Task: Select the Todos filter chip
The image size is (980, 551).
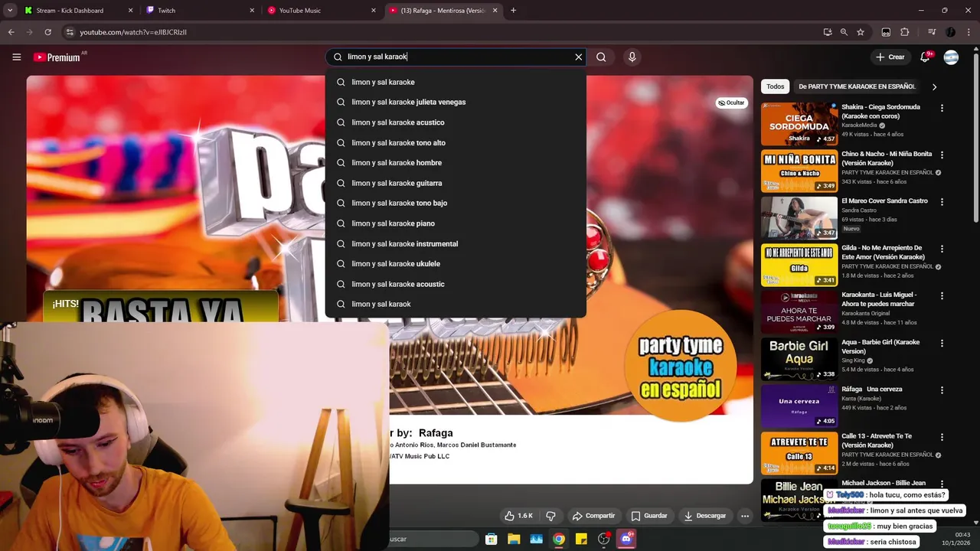Action: 775,86
